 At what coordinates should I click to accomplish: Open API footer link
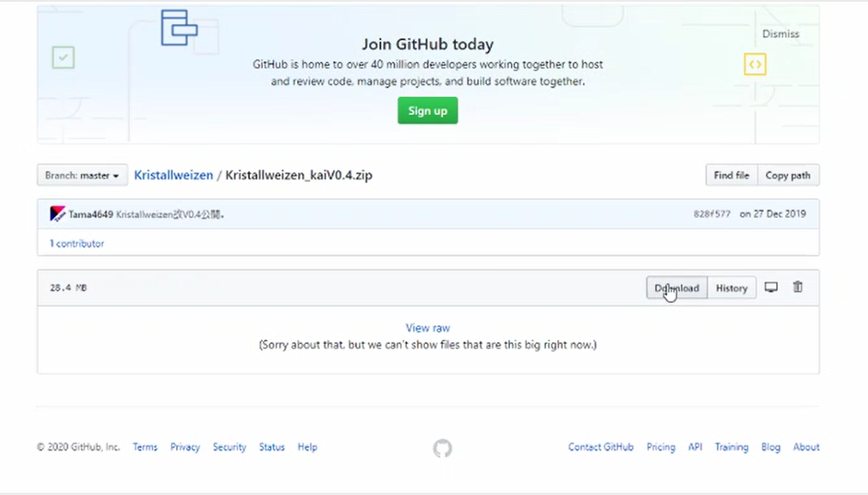(695, 447)
